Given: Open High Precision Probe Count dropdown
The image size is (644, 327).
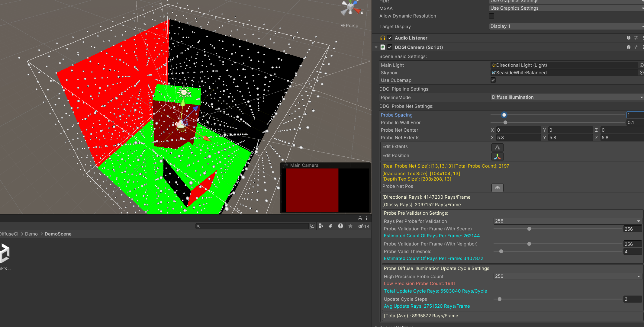Looking at the screenshot, I should point(568,276).
